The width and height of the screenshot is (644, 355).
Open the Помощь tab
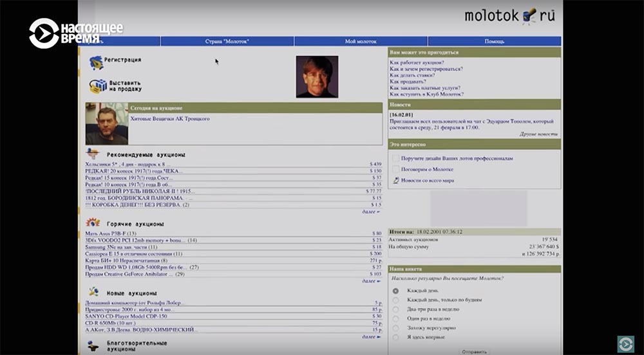(x=495, y=41)
